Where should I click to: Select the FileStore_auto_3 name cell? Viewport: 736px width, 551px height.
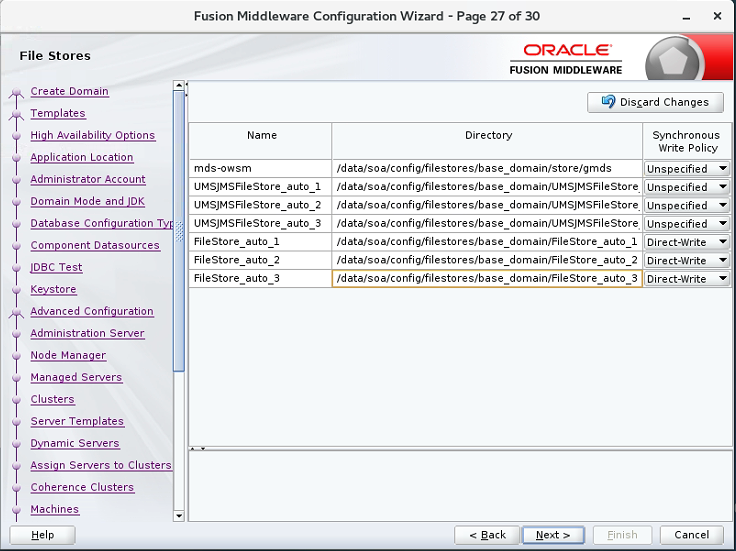(261, 278)
